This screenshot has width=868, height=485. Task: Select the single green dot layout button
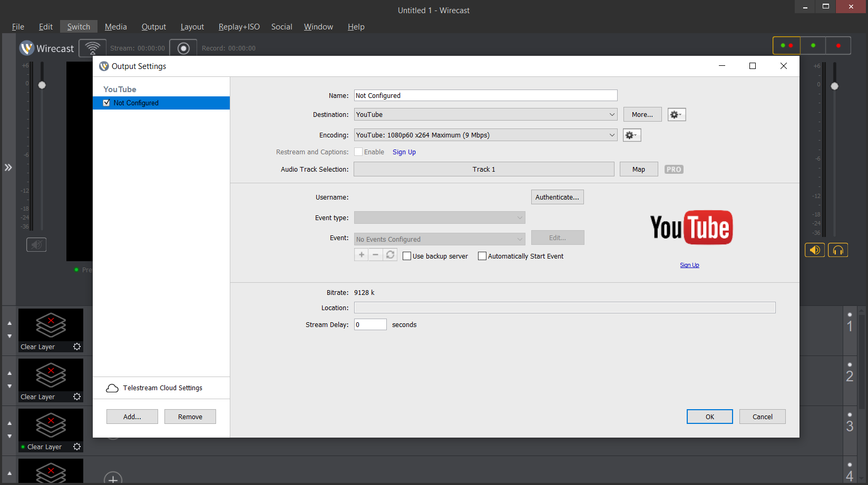click(x=813, y=45)
